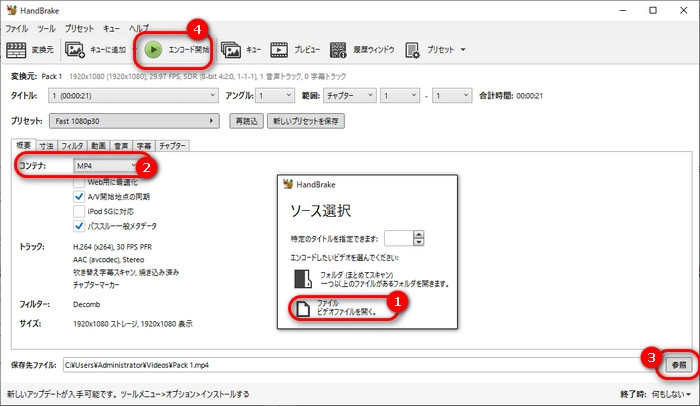The image size is (700, 407).
Task: Open the ツール menu
Action: pyautogui.click(x=46, y=28)
